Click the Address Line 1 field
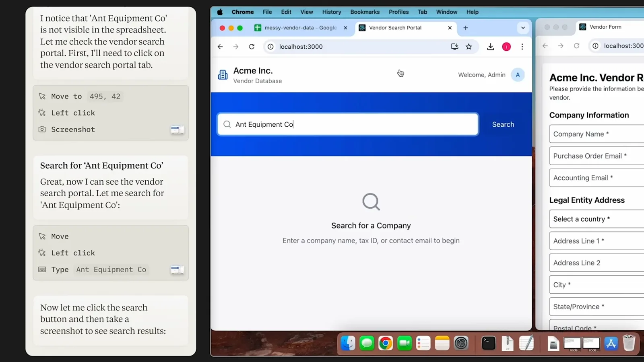Image resolution: width=644 pixels, height=362 pixels. 597,241
